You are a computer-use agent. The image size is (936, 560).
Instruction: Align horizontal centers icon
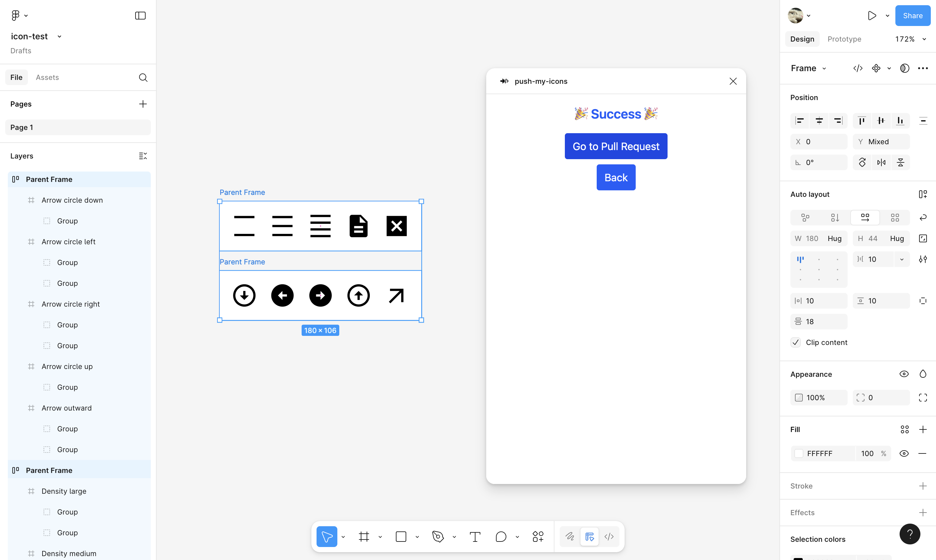819,121
